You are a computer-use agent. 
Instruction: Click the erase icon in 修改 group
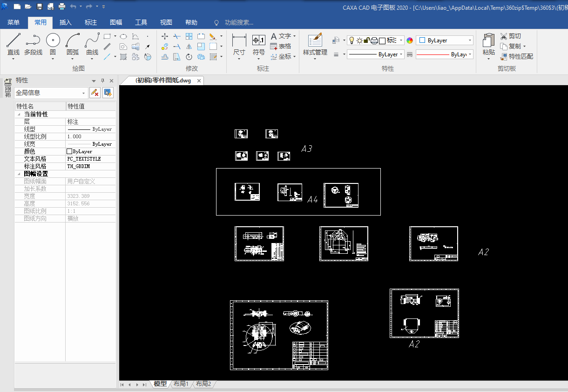tap(212, 36)
